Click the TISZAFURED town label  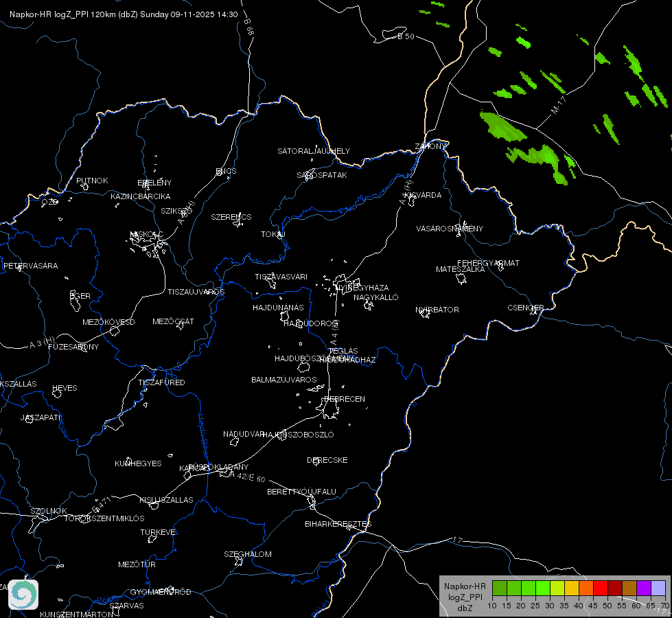[161, 382]
